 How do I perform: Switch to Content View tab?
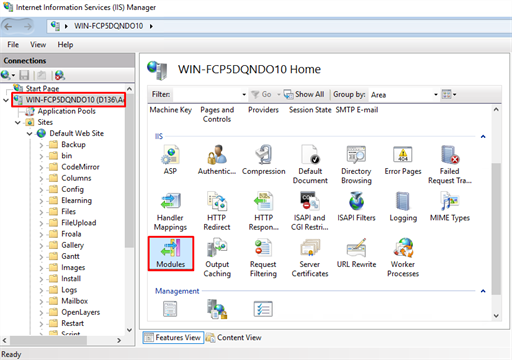click(x=234, y=337)
